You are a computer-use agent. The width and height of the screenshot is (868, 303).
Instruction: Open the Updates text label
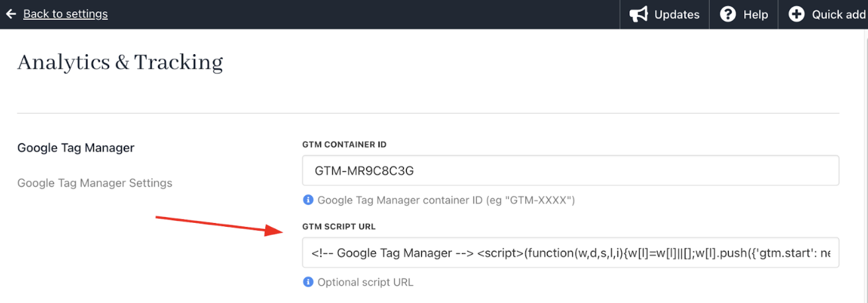tap(676, 15)
